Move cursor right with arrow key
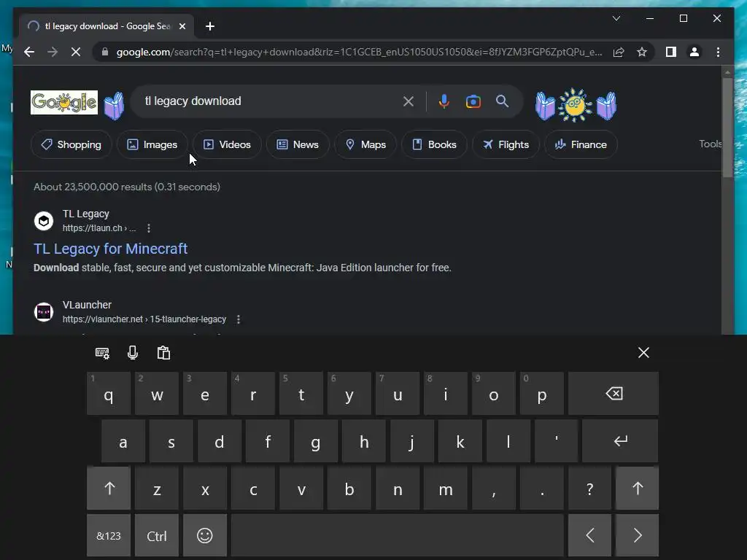 point(638,535)
